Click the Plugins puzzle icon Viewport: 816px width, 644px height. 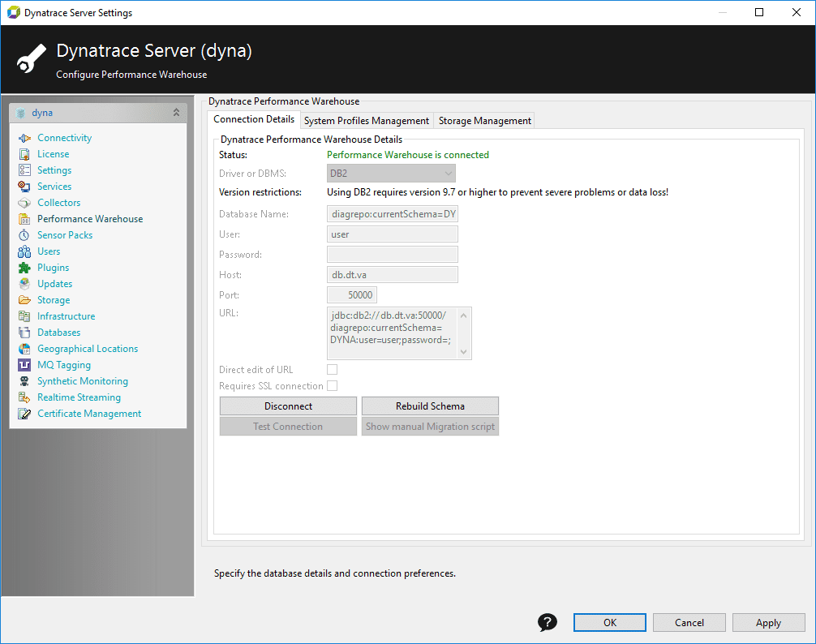click(x=24, y=268)
